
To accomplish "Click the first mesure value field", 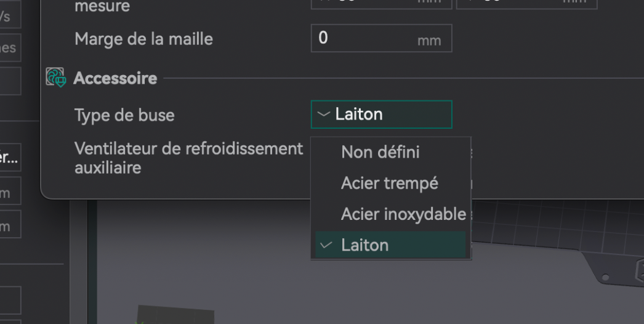I will pos(382,4).
